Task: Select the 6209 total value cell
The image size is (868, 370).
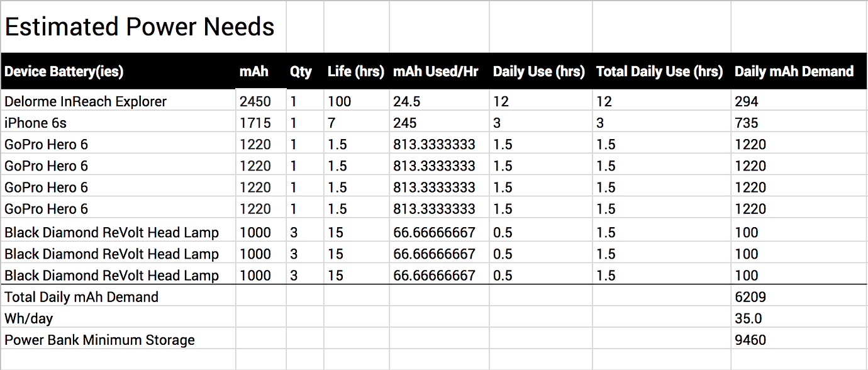Action: tap(750, 297)
